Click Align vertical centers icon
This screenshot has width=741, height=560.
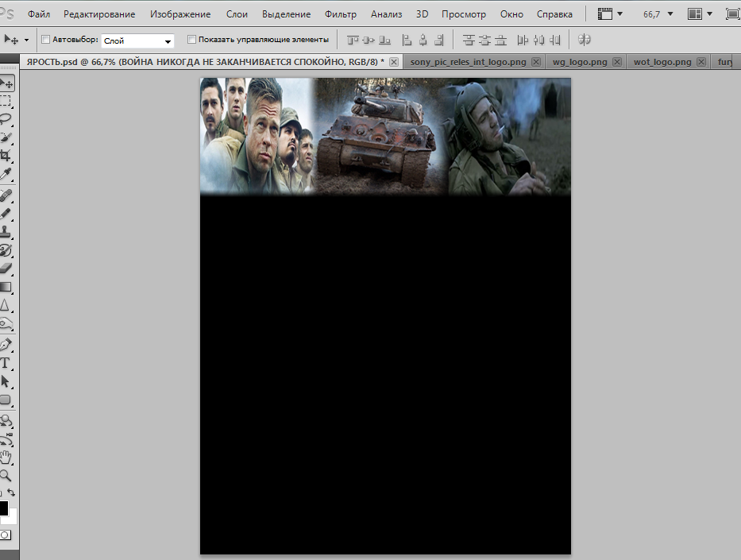[x=369, y=41]
